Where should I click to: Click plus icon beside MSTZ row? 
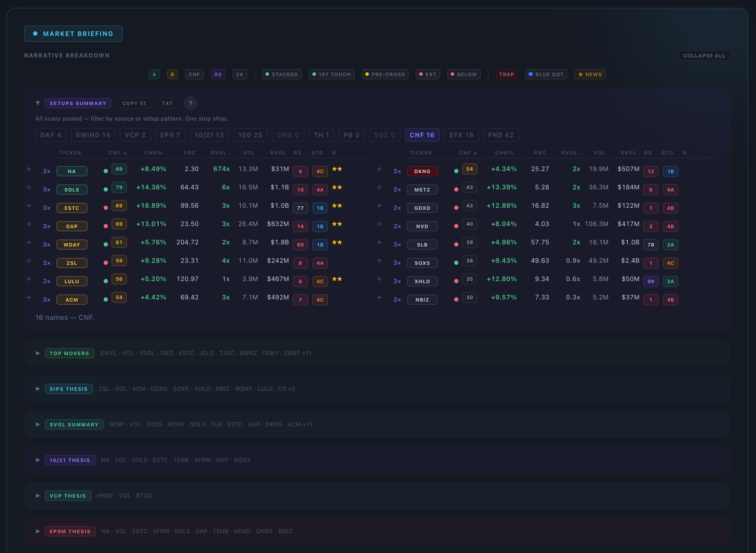pos(379,187)
